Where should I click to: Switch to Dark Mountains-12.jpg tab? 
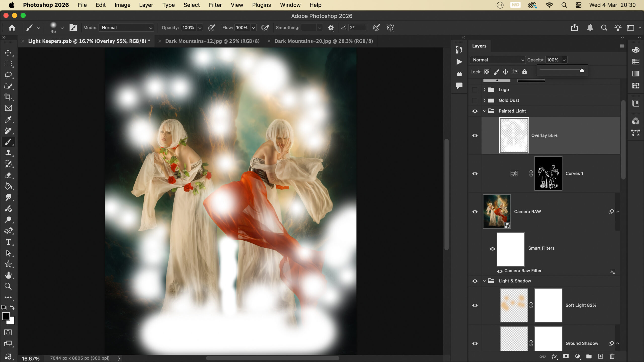[x=212, y=41]
